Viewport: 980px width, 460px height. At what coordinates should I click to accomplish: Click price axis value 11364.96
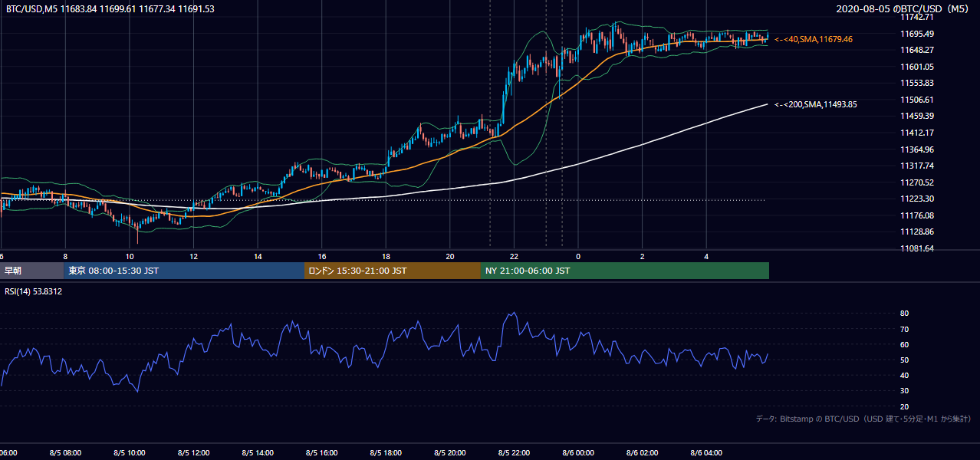coord(917,149)
